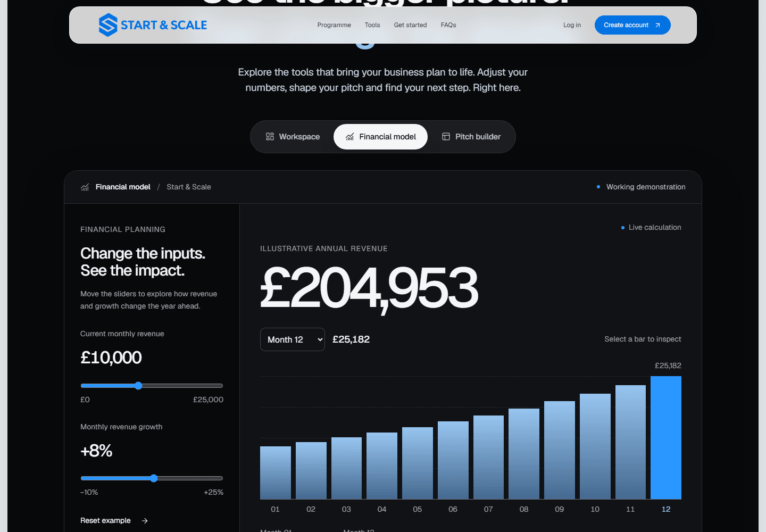The image size is (766, 532).
Task: Click the arrow icon beside Reset example
Action: click(145, 521)
